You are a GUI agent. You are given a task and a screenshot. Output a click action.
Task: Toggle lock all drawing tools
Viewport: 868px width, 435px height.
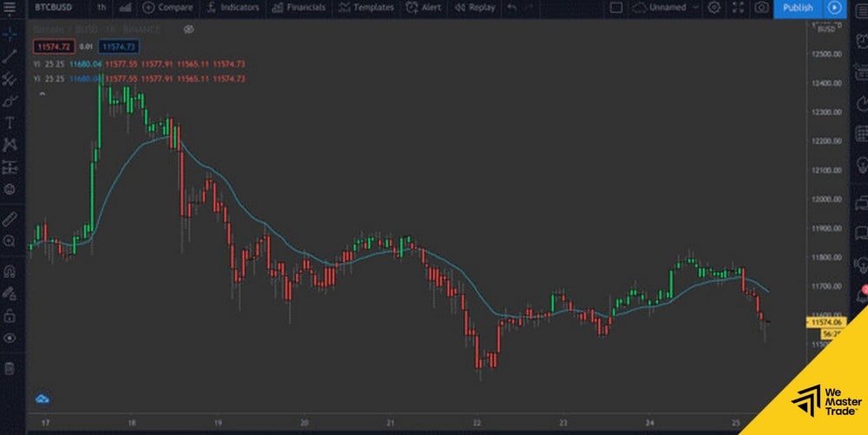[10, 315]
